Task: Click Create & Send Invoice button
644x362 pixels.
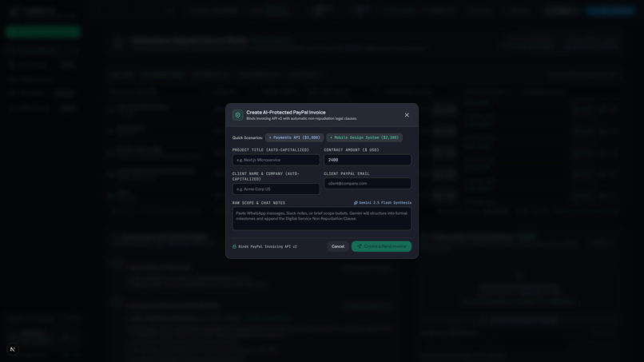Action: [381, 246]
